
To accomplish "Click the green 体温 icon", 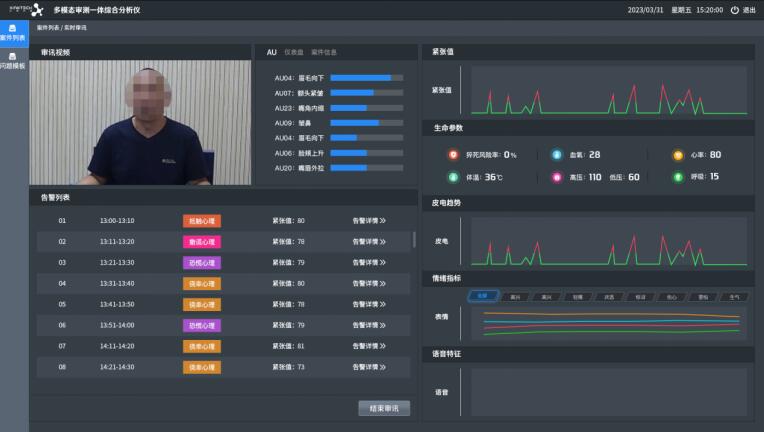I will 455,177.
